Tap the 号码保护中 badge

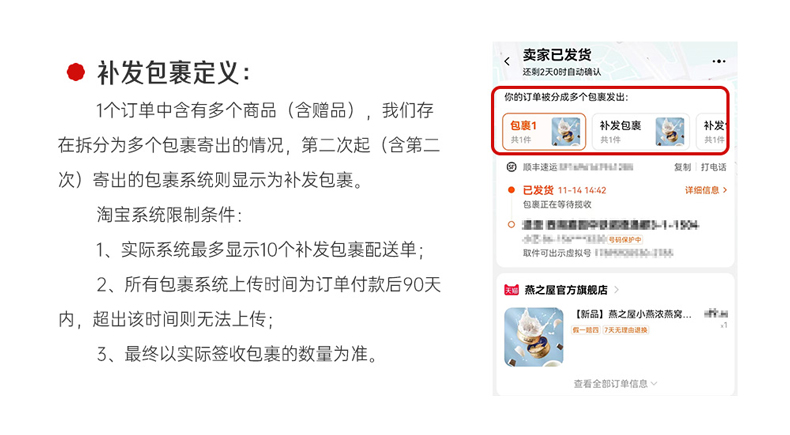[x=625, y=240]
